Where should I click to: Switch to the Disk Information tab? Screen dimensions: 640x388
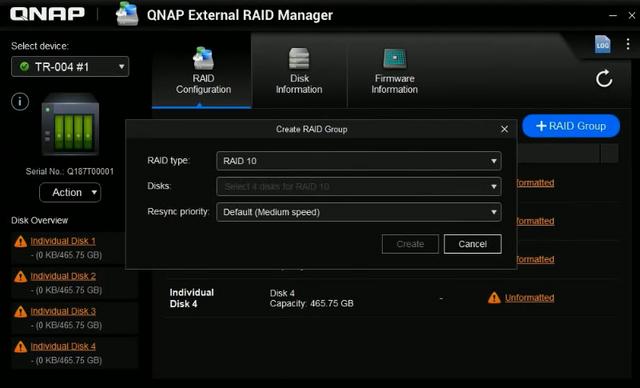point(299,72)
